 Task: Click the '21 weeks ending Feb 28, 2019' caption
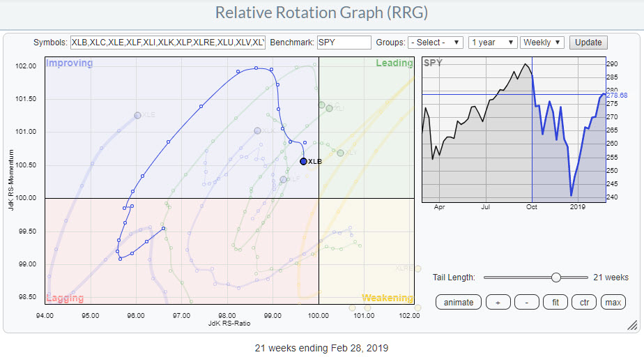pos(321,348)
